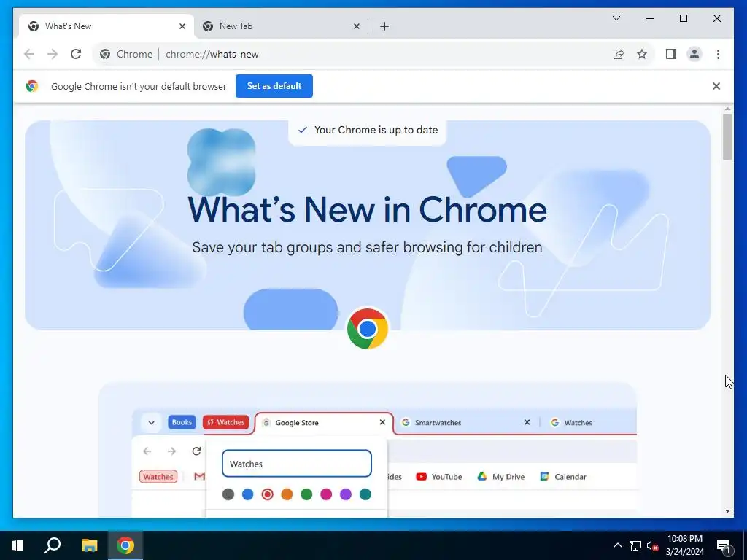The width and height of the screenshot is (747, 560).
Task: Click the illustrated back arrow
Action: (x=147, y=451)
